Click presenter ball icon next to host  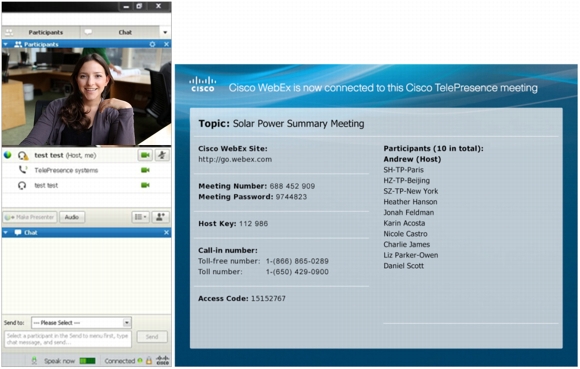pos(7,155)
